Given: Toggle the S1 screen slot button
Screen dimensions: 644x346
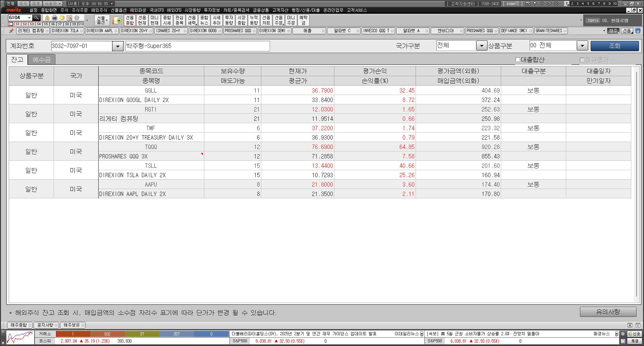Looking at the screenshot, I should pos(17,24).
